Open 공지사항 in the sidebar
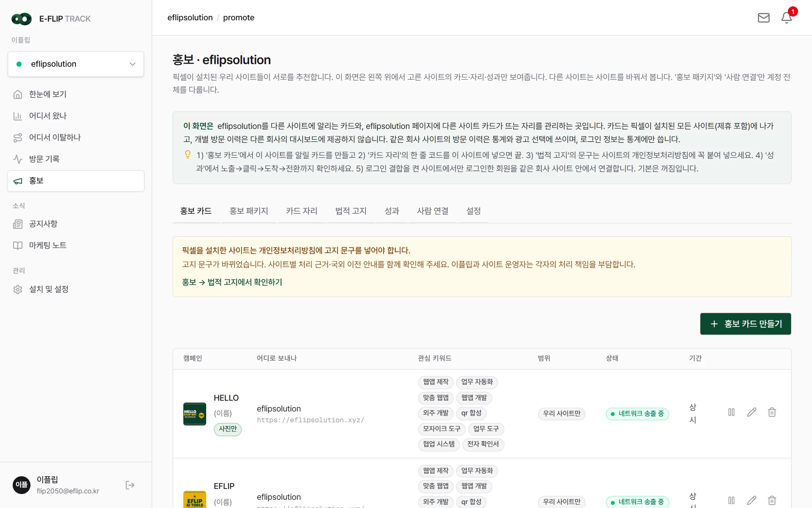 point(76,224)
